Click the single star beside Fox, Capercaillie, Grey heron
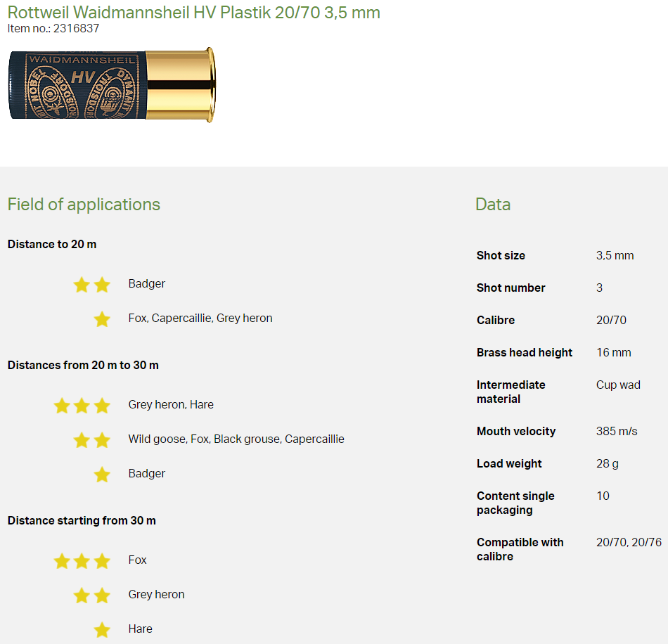Image resolution: width=668 pixels, height=644 pixels. point(102,319)
